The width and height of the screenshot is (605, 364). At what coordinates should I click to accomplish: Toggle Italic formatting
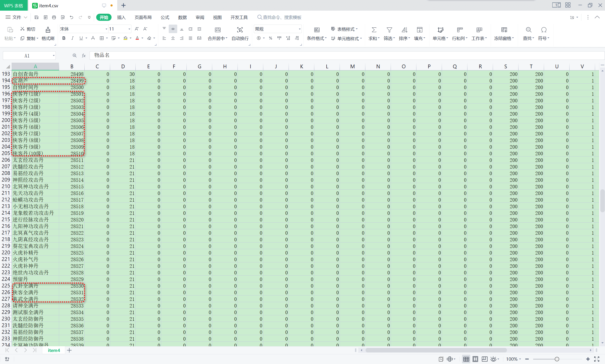click(x=72, y=38)
